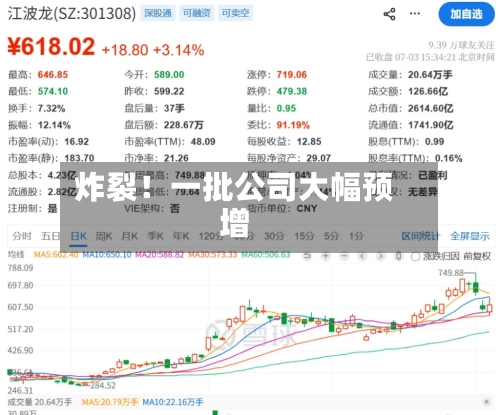
Task: Switch to the 分时 chart tab
Action: point(22,236)
